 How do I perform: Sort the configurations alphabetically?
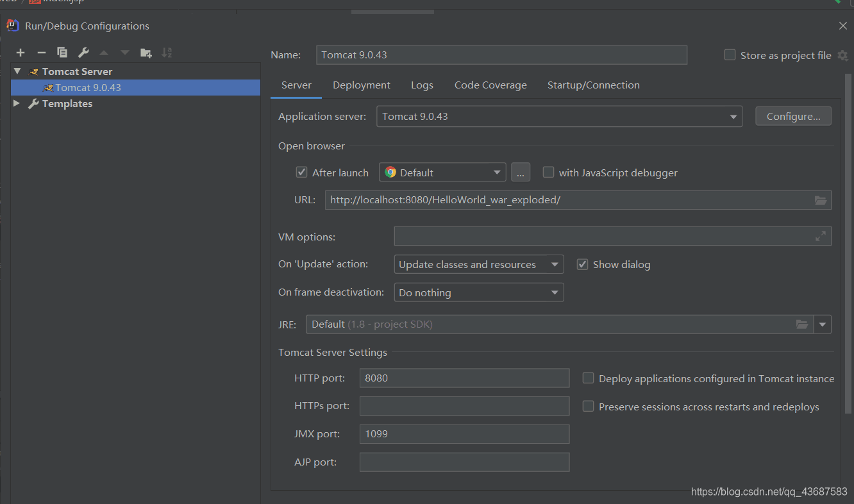pos(167,53)
